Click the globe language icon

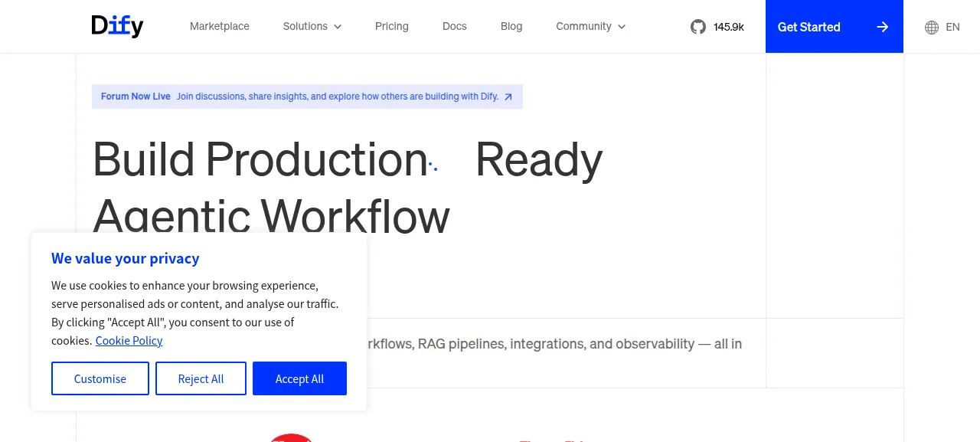click(x=932, y=27)
